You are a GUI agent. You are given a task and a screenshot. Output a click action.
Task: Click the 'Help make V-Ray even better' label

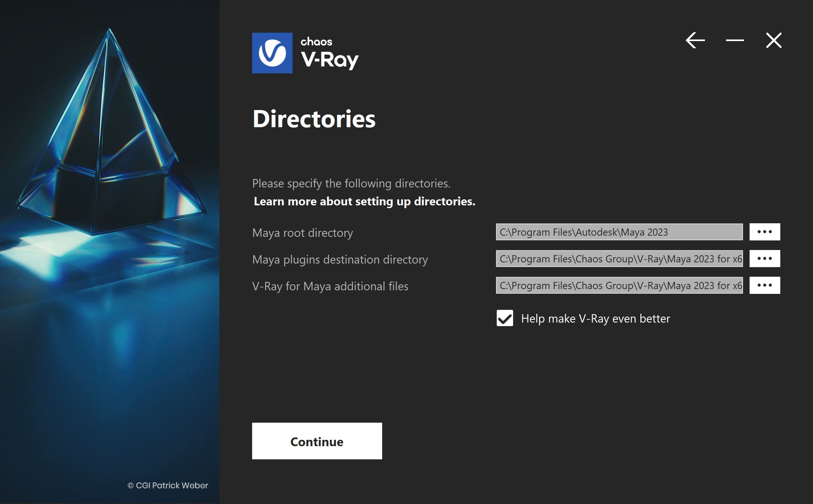596,319
